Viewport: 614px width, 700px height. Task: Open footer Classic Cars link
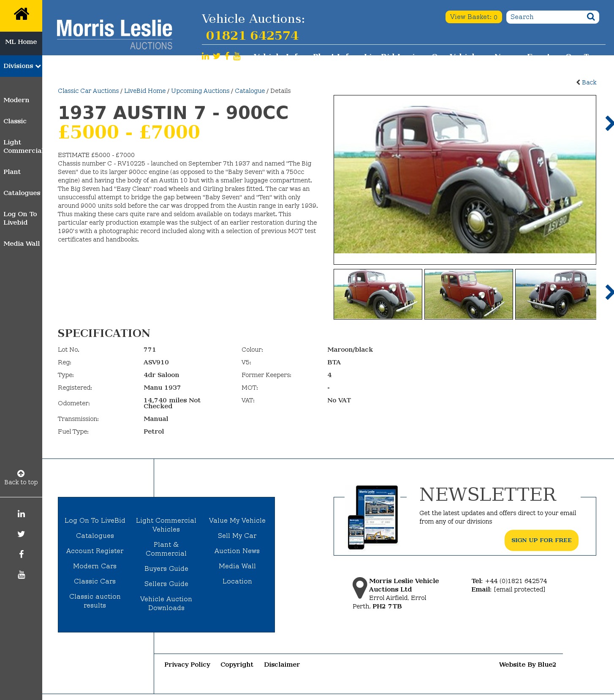(95, 581)
